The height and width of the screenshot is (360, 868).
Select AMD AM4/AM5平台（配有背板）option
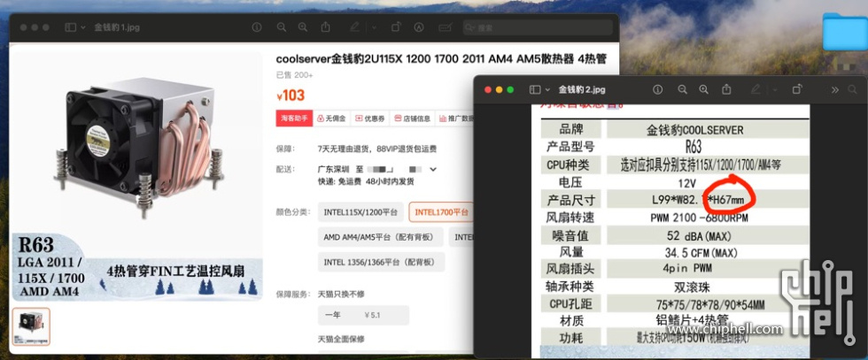click(x=380, y=237)
